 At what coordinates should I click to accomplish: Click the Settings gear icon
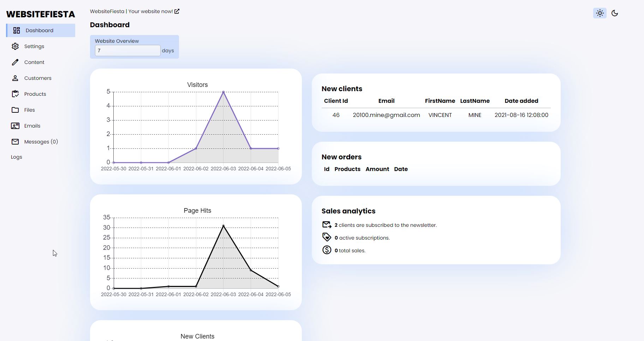(x=15, y=46)
